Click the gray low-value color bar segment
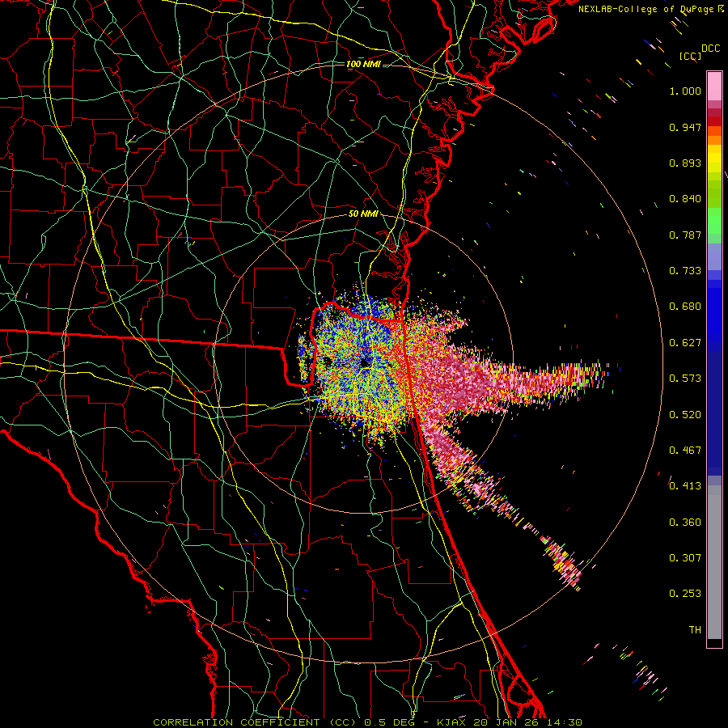728x728 pixels. pyautogui.click(x=714, y=562)
